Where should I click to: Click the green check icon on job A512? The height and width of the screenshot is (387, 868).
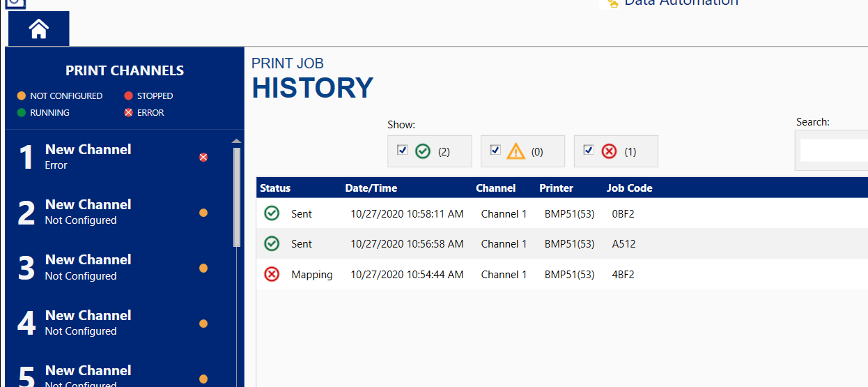pyautogui.click(x=272, y=244)
